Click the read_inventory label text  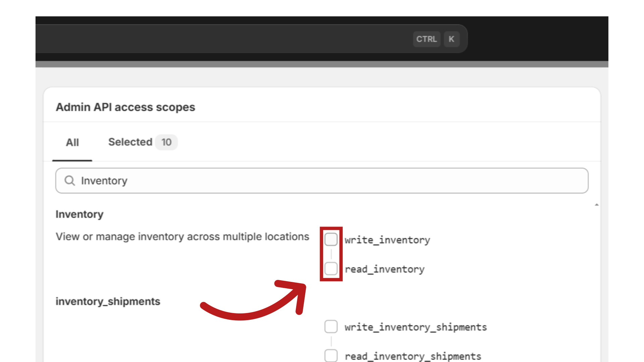click(x=385, y=269)
